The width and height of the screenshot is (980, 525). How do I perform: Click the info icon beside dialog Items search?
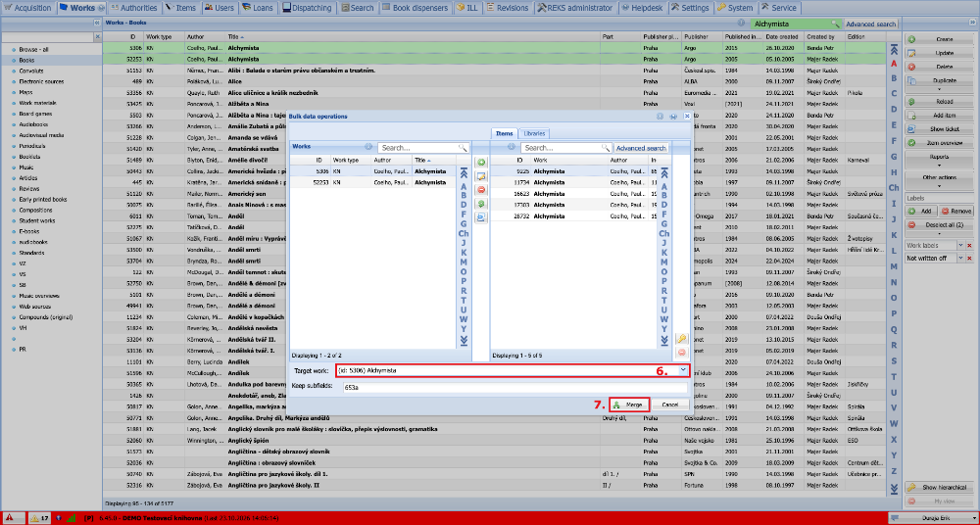click(x=512, y=148)
